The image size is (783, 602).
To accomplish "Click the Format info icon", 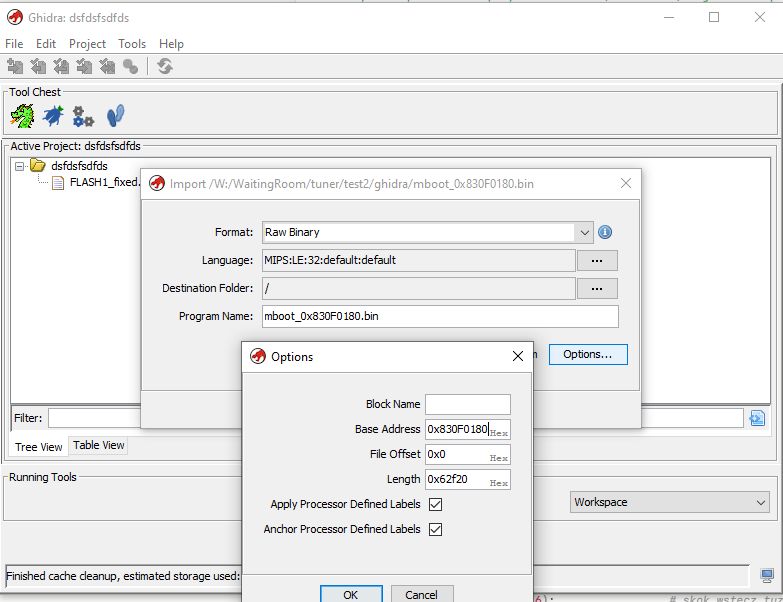I will [605, 232].
